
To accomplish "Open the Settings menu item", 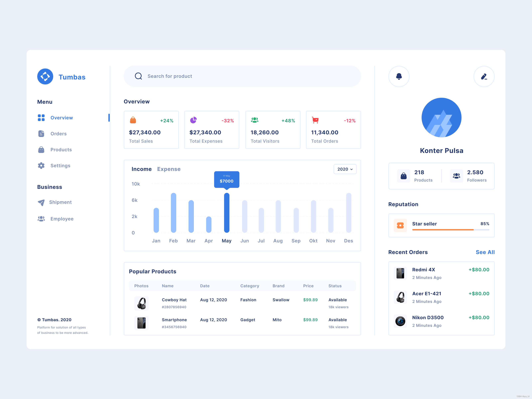I will [x=60, y=166].
